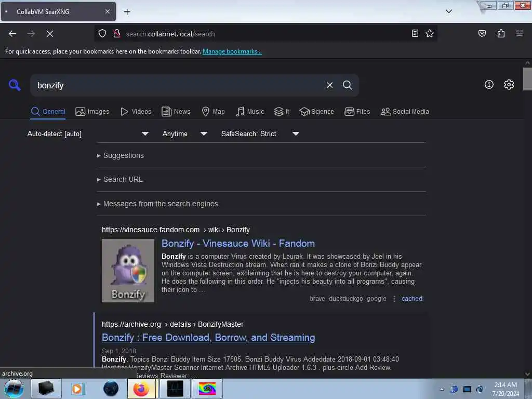Expand Messages from the search engines
Image resolution: width=532 pixels, height=399 pixels.
157,204
